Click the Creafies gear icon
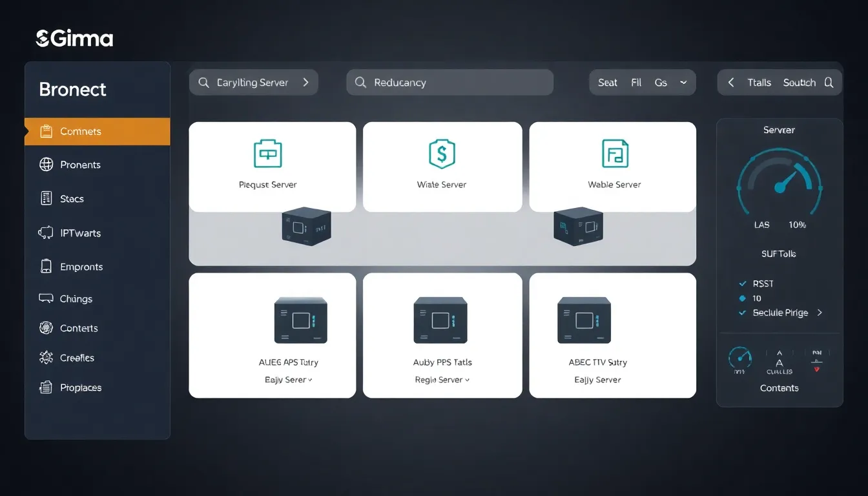 [x=46, y=358]
